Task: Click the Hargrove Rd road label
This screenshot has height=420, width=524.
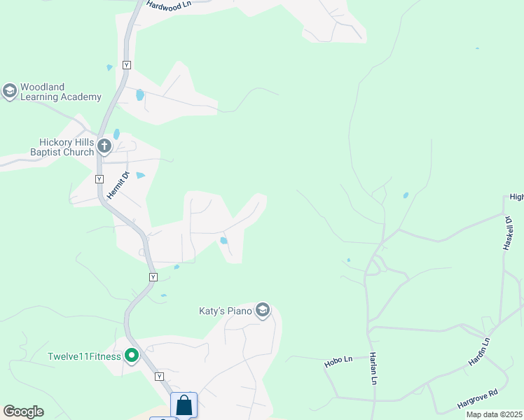Action: click(x=478, y=398)
